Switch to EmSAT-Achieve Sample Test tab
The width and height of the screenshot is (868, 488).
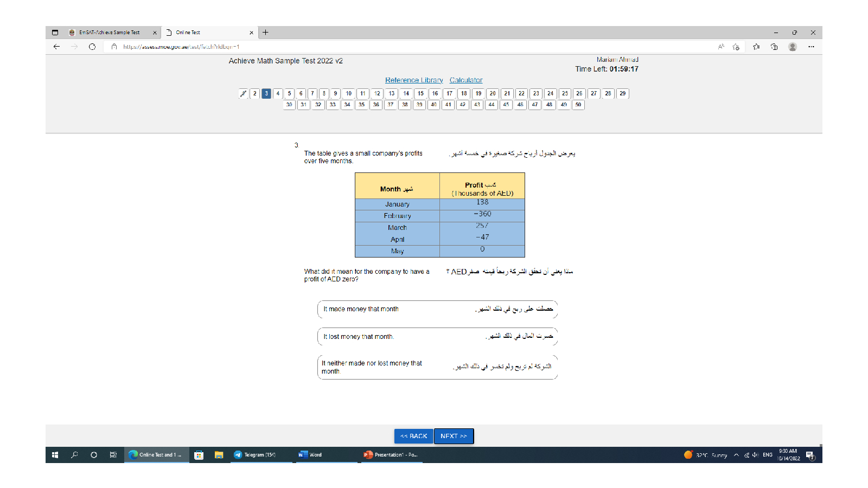(x=109, y=33)
